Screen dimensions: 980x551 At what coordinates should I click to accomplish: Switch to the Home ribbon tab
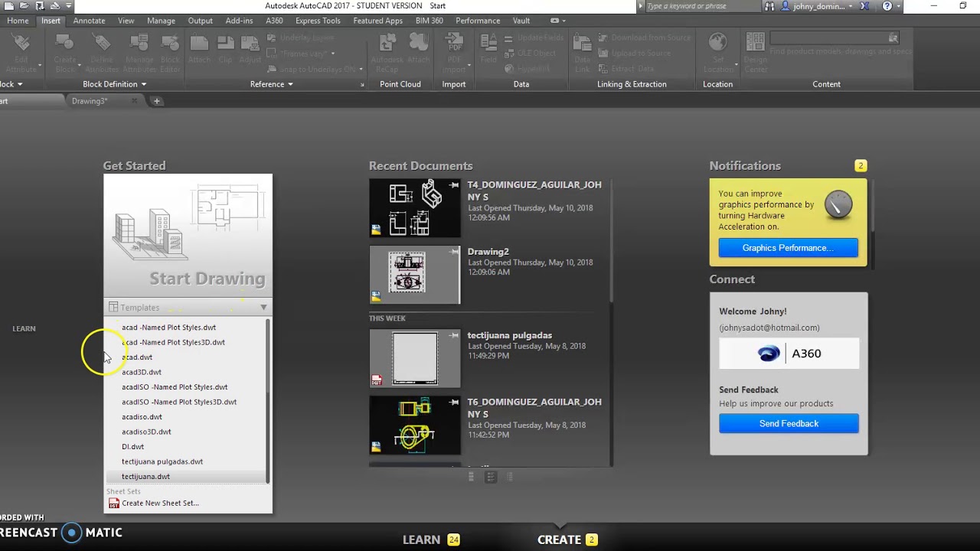coord(18,21)
